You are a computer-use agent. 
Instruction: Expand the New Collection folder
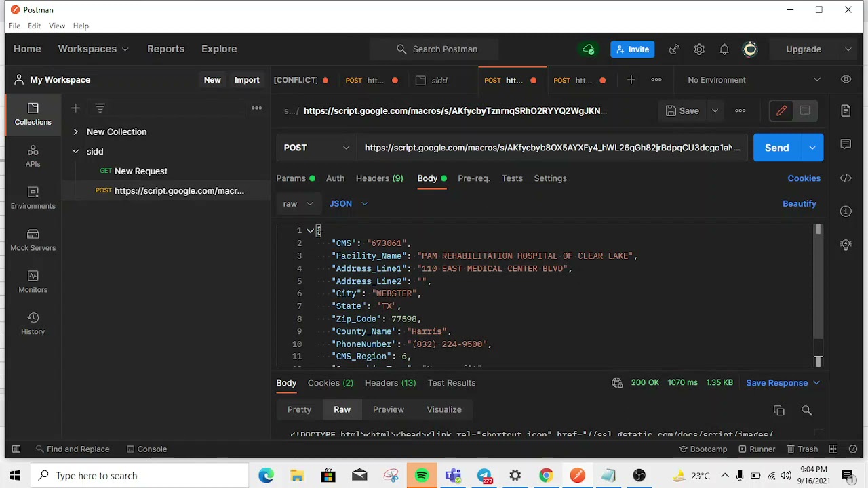point(75,131)
